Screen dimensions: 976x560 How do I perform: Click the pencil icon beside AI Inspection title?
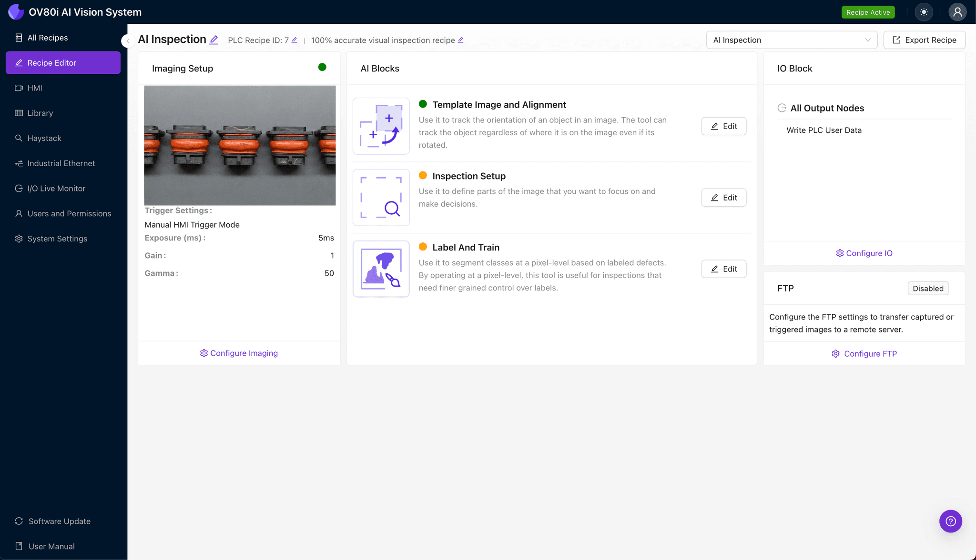214,40
